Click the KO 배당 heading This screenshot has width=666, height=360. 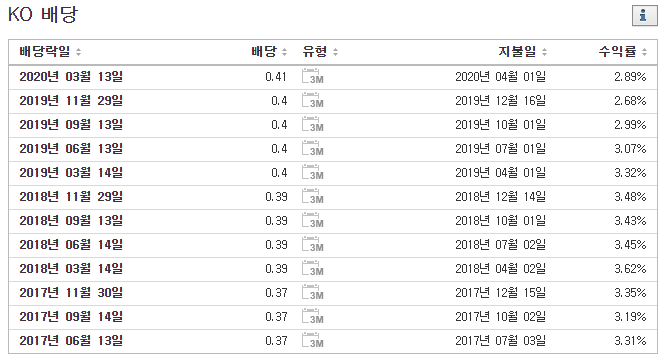pyautogui.click(x=43, y=14)
